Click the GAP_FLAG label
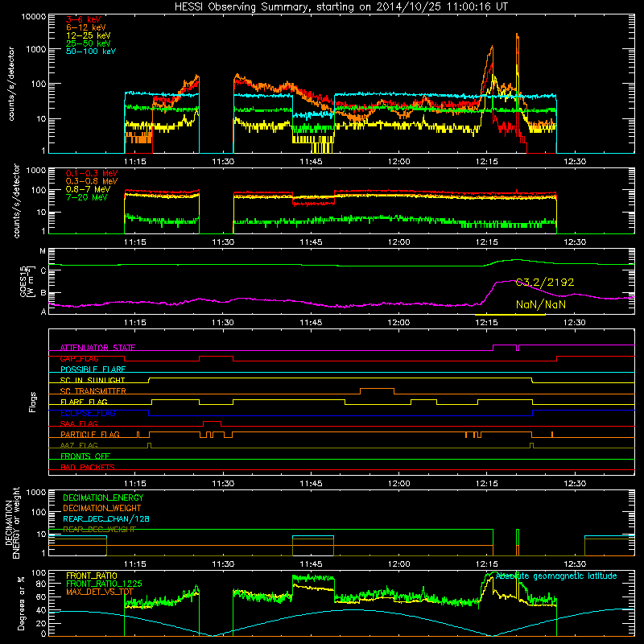This screenshot has width=644, height=644. [x=79, y=358]
